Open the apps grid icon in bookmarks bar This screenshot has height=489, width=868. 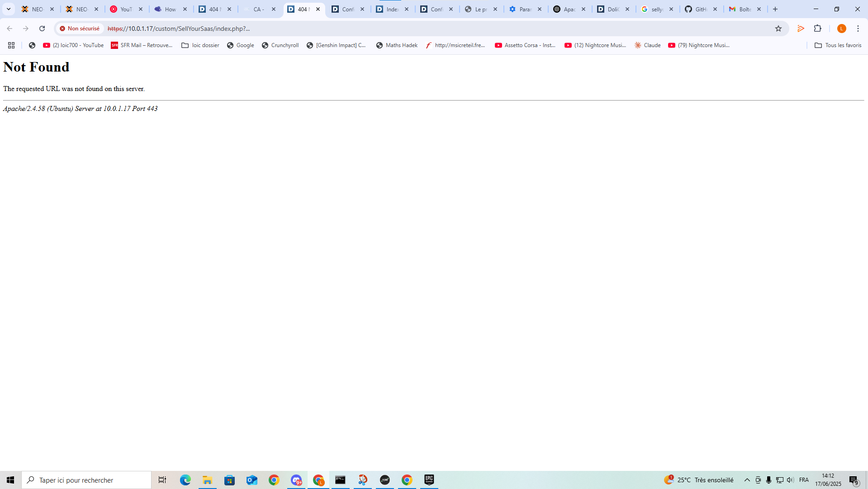click(x=11, y=45)
